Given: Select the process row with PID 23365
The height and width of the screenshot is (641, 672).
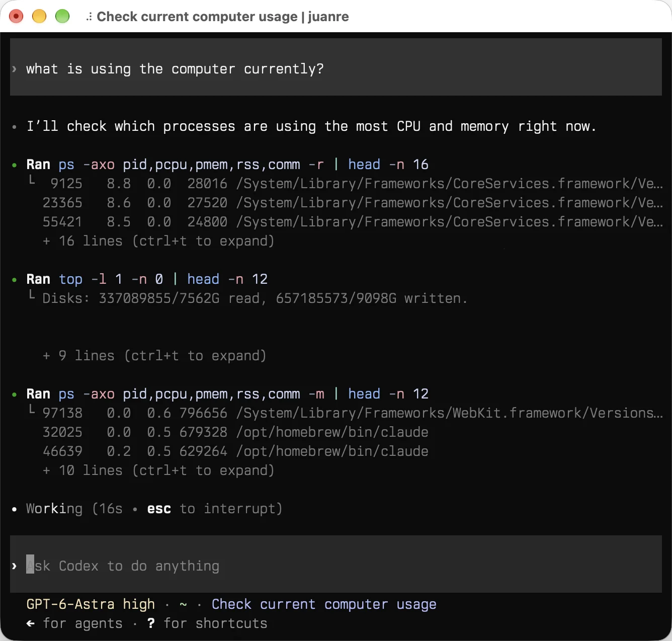Looking at the screenshot, I should tap(353, 203).
